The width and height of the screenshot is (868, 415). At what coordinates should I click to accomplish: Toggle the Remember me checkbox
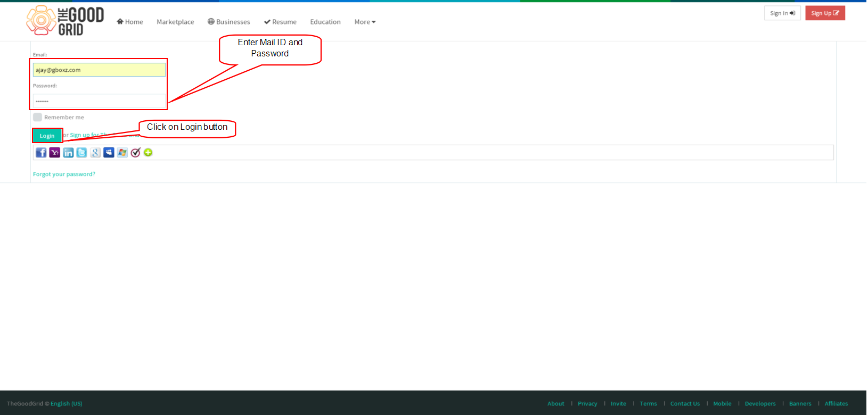(x=37, y=117)
